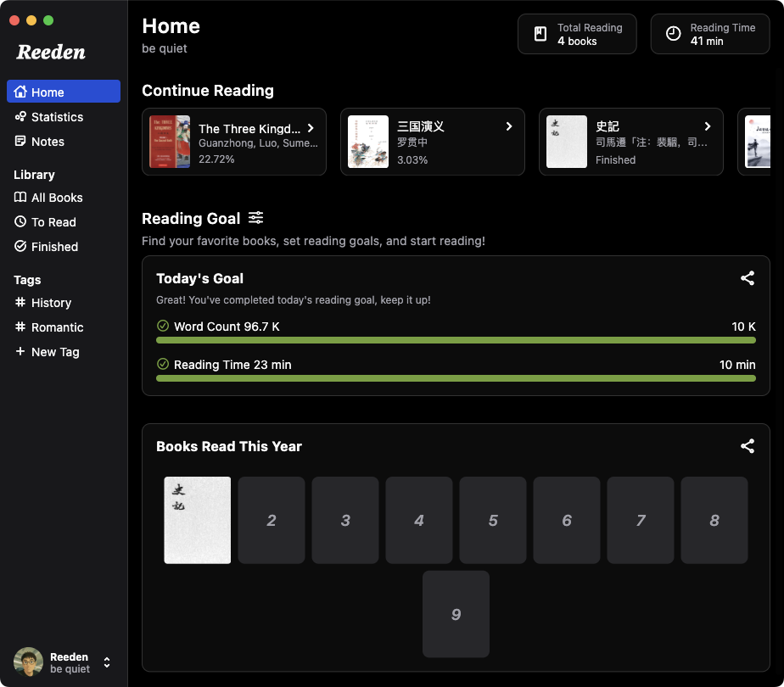The height and width of the screenshot is (687, 784).
Task: Click the chevron on 三国演义 card
Action: pos(508,126)
